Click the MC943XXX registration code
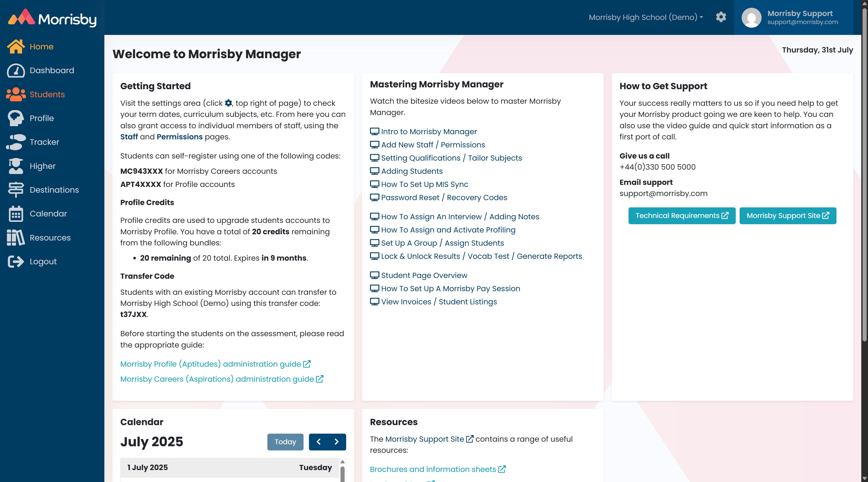Screen dimensions: 868x482 [142, 171]
